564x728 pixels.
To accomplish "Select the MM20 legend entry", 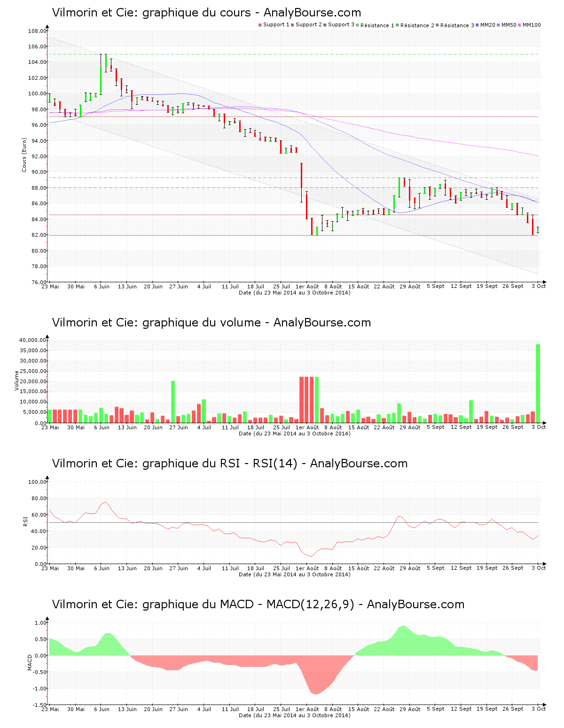I will click(486, 25).
